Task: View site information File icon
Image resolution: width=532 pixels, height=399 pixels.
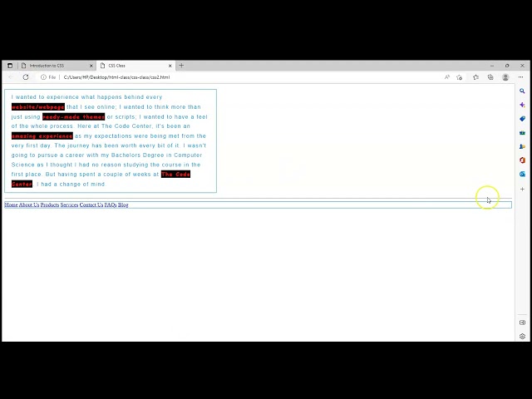Action: (48, 77)
